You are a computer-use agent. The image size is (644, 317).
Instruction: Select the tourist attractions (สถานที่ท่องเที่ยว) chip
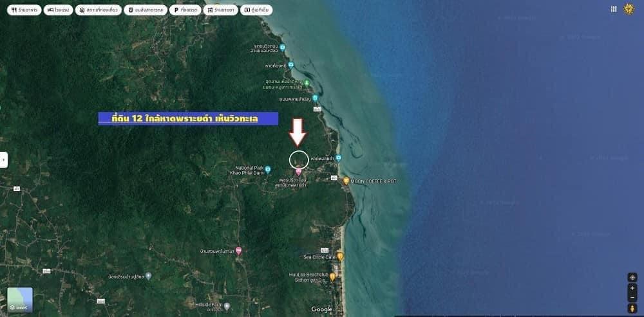coord(98,10)
